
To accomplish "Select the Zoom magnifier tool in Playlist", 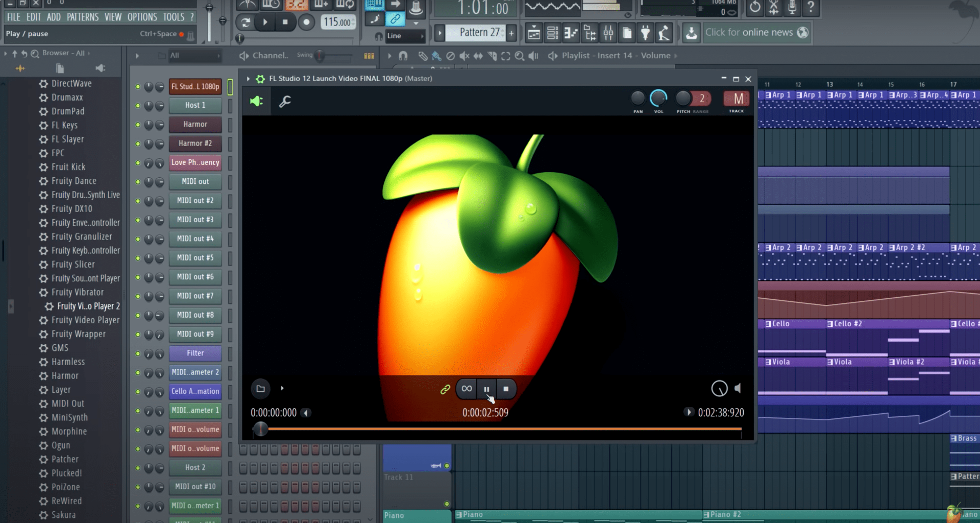I will click(x=520, y=56).
